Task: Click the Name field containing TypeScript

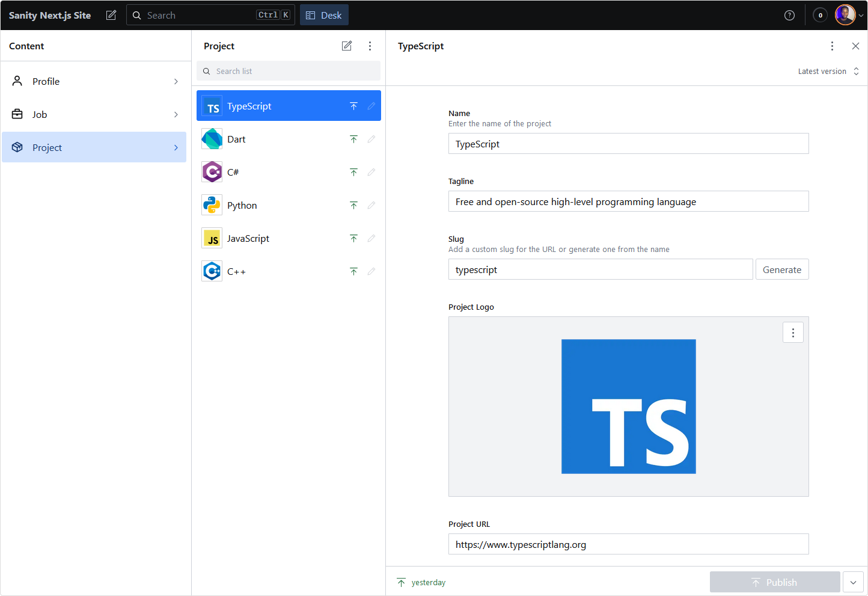Action: tap(628, 144)
